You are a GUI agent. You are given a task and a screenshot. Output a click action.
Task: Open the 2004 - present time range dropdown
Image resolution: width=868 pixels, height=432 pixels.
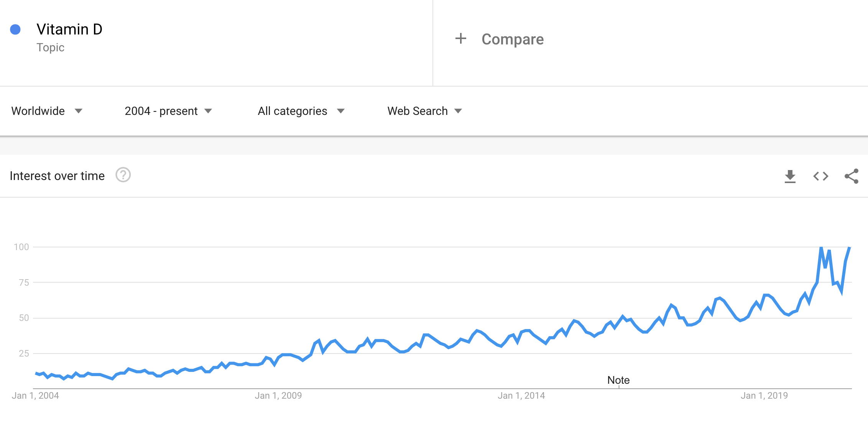(x=168, y=111)
